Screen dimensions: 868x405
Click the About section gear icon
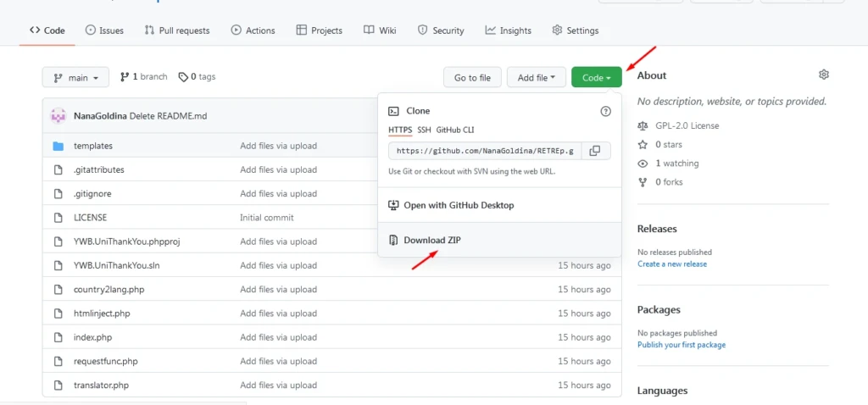click(x=824, y=75)
